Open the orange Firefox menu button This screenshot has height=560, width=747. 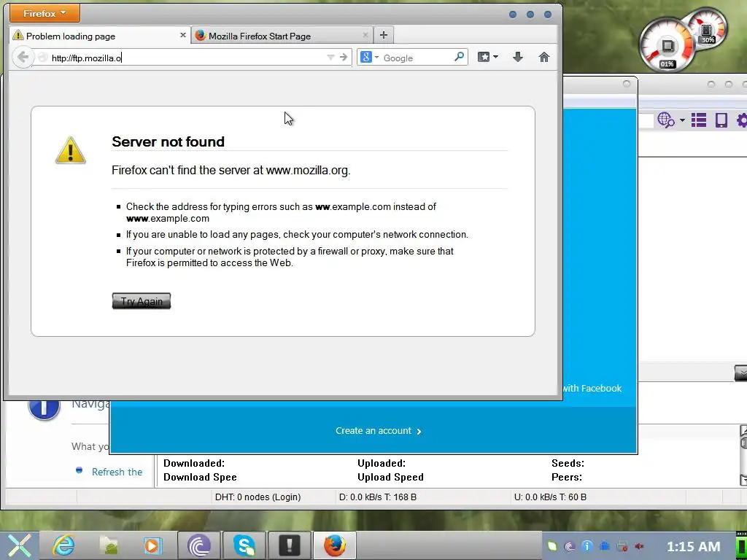click(x=44, y=13)
